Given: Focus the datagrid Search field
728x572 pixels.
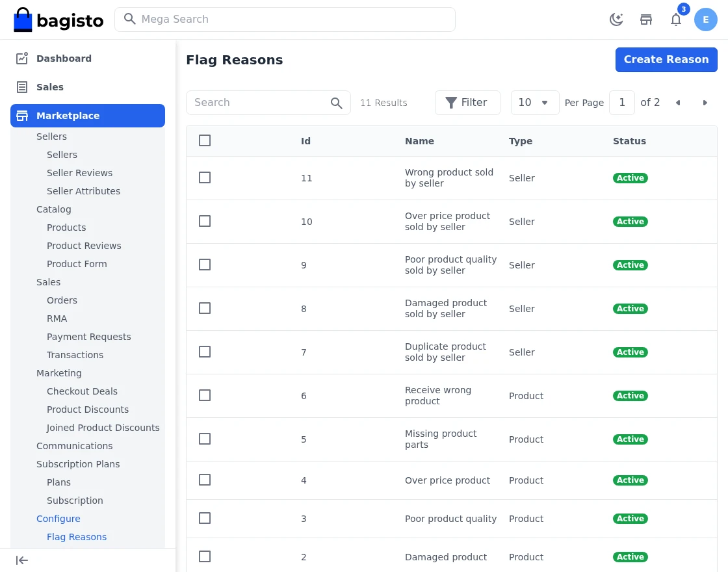Looking at the screenshot, I should 268,103.
